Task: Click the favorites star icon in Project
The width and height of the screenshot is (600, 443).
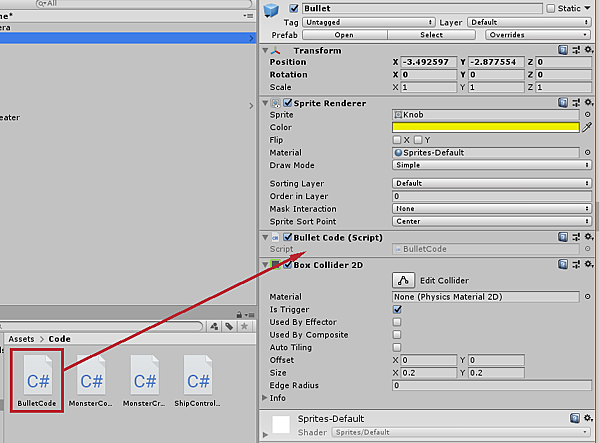Action: 244,326
